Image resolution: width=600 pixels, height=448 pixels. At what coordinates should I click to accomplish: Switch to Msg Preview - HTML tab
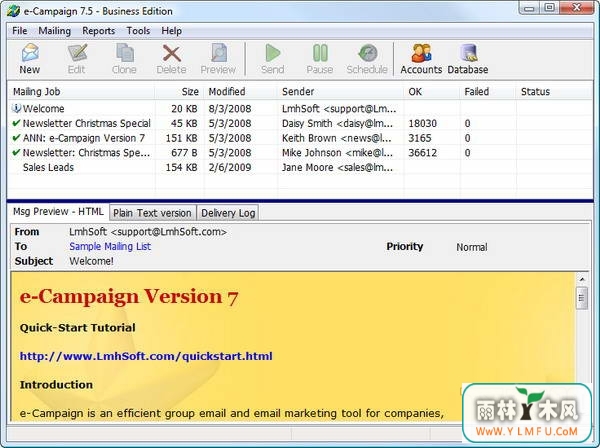tap(58, 212)
